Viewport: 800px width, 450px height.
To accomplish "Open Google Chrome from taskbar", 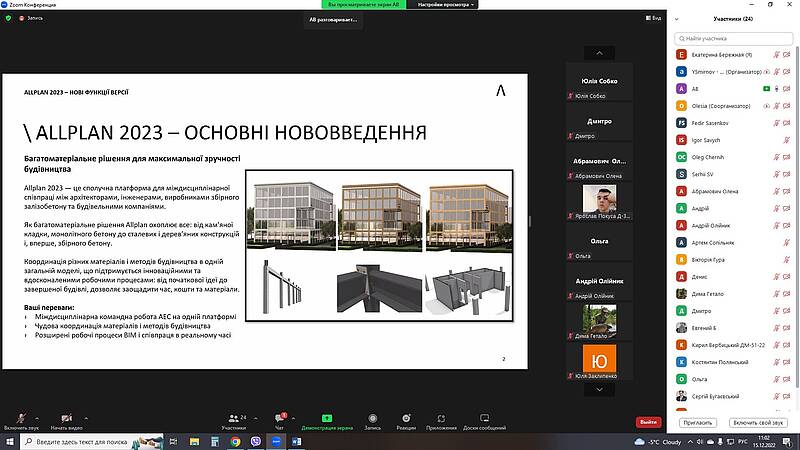I will pos(235,442).
